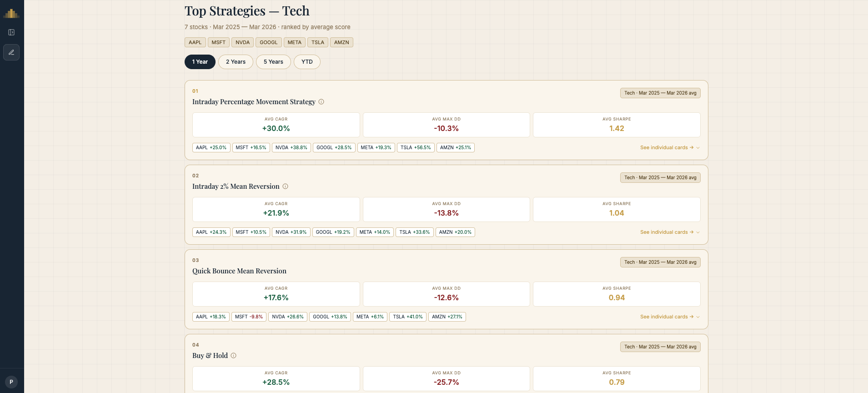Screen dimensions: 868x393
Task: Click the Intraday 2% Mean Reversion title
Action: [236, 186]
